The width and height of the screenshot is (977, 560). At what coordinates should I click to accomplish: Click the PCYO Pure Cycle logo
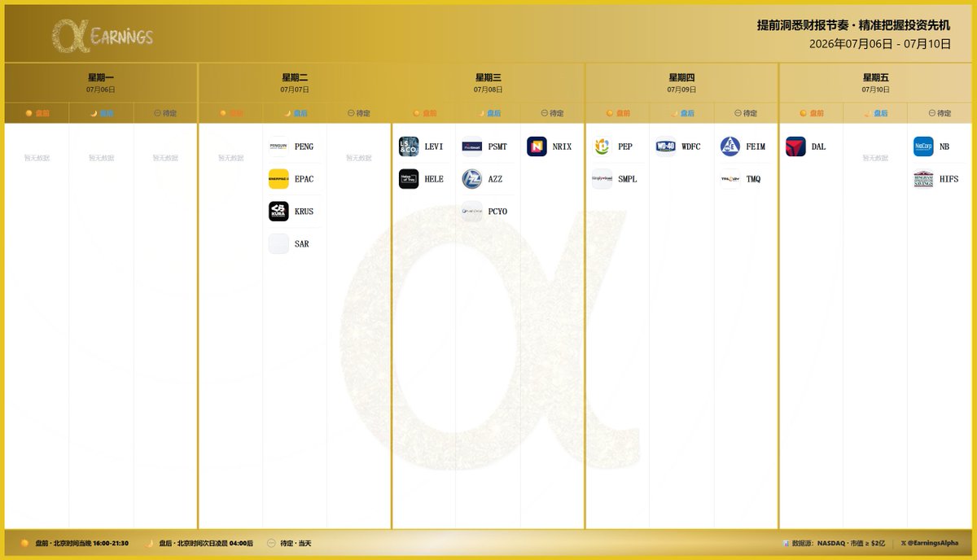pos(472,212)
